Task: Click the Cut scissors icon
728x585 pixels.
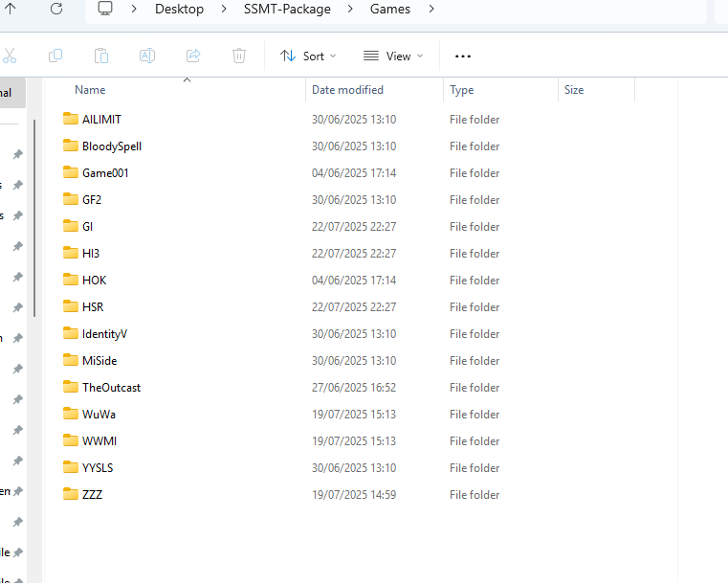Action: (10, 56)
